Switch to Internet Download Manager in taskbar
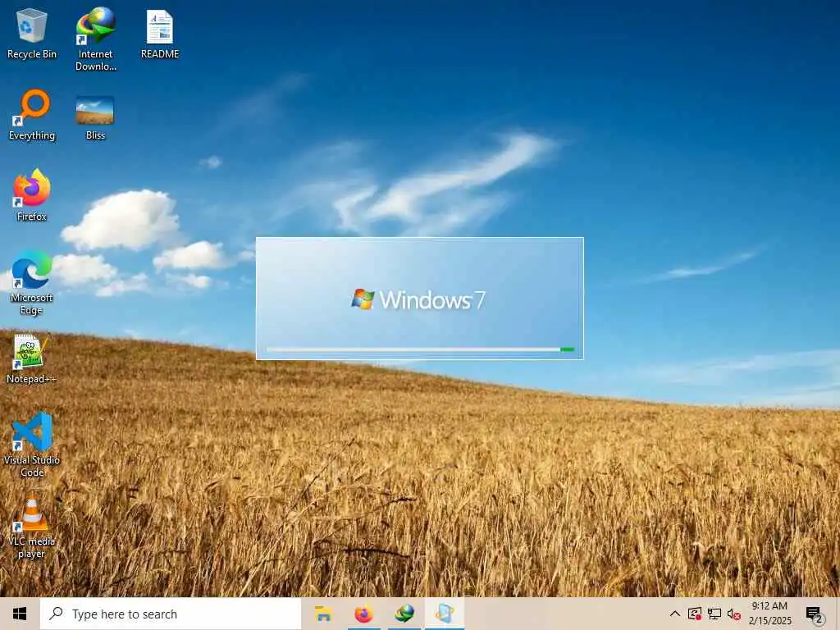 pos(404,614)
